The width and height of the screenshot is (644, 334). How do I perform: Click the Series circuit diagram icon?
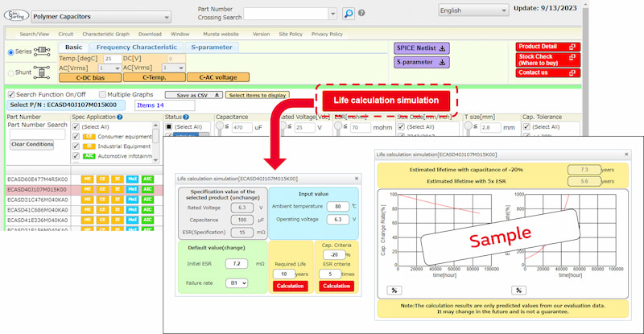pos(43,52)
